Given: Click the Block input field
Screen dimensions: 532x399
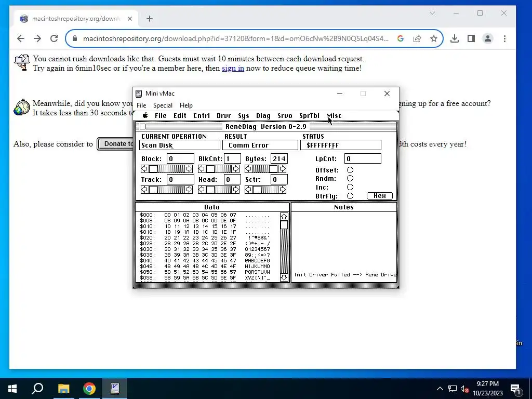Looking at the screenshot, I should 180,158.
